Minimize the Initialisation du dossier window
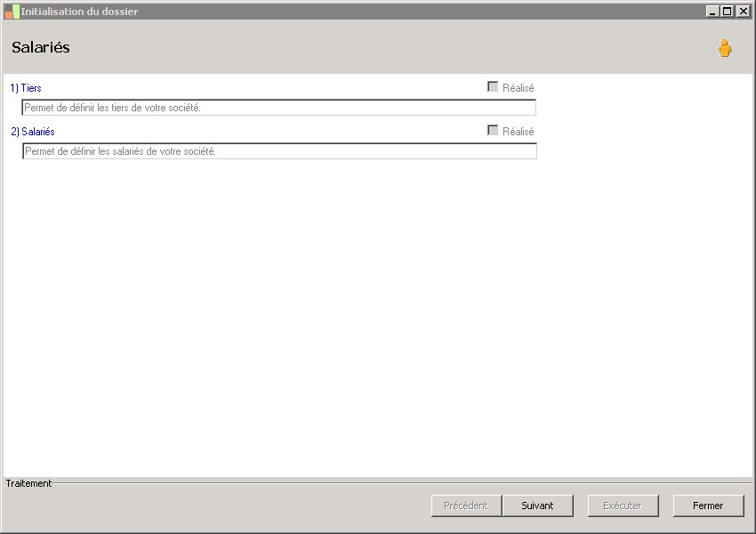The image size is (756, 534). 712,11
